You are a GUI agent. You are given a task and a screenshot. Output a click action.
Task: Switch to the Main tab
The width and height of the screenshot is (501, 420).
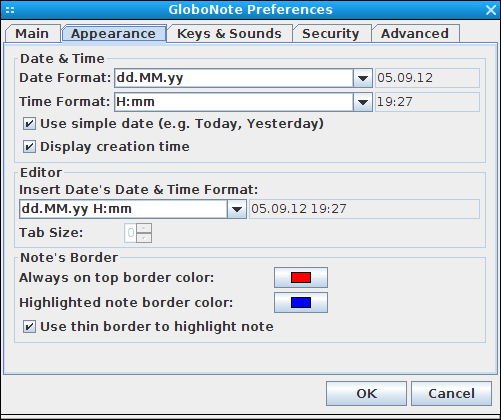pos(33,34)
